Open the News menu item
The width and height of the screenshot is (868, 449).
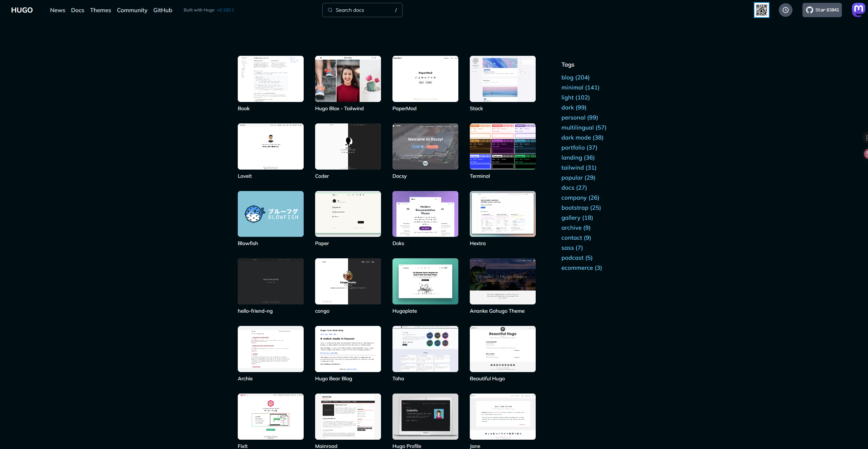click(x=58, y=10)
